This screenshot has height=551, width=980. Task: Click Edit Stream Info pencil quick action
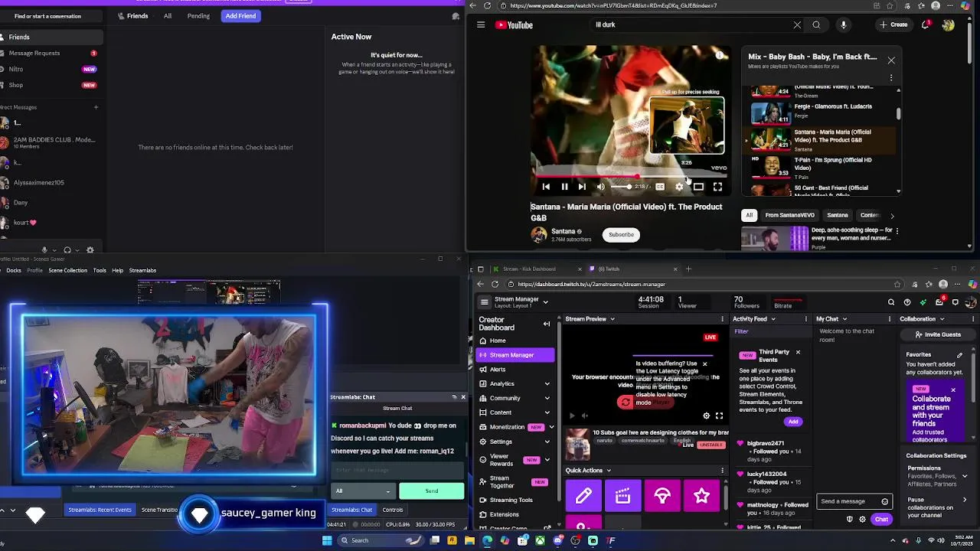coord(583,496)
